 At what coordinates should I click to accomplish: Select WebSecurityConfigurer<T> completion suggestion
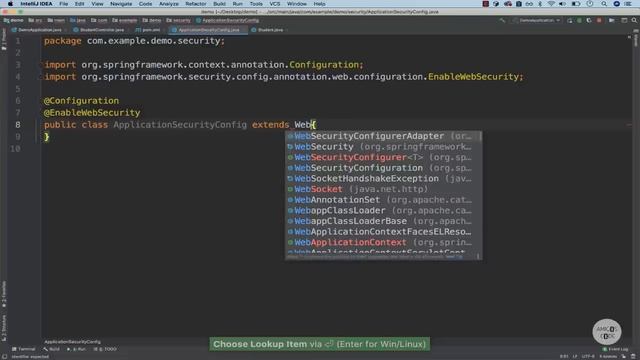tap(382, 157)
